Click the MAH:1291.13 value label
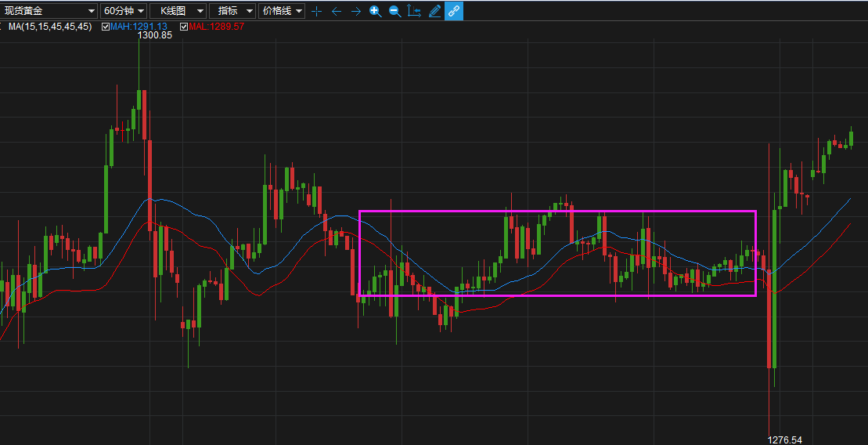Image resolution: width=868 pixels, height=445 pixels. [139, 27]
